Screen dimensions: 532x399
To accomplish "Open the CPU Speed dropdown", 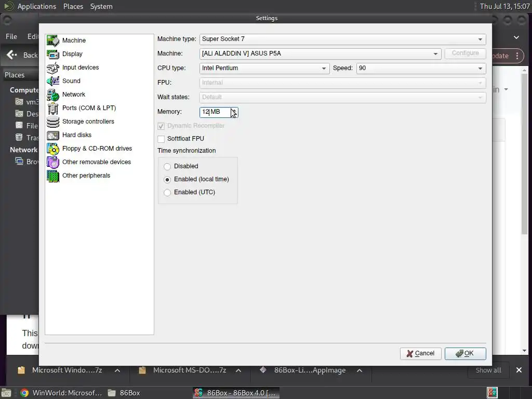I will 421,68.
